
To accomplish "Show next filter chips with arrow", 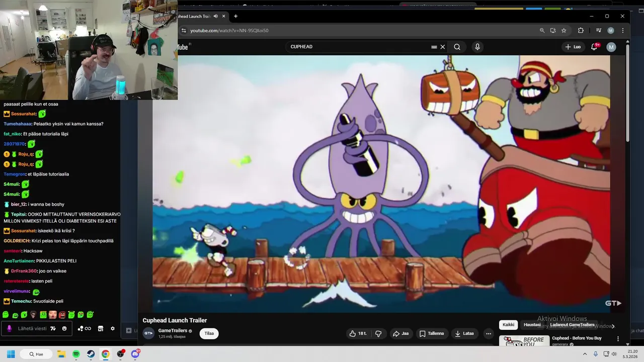I will coord(613,326).
